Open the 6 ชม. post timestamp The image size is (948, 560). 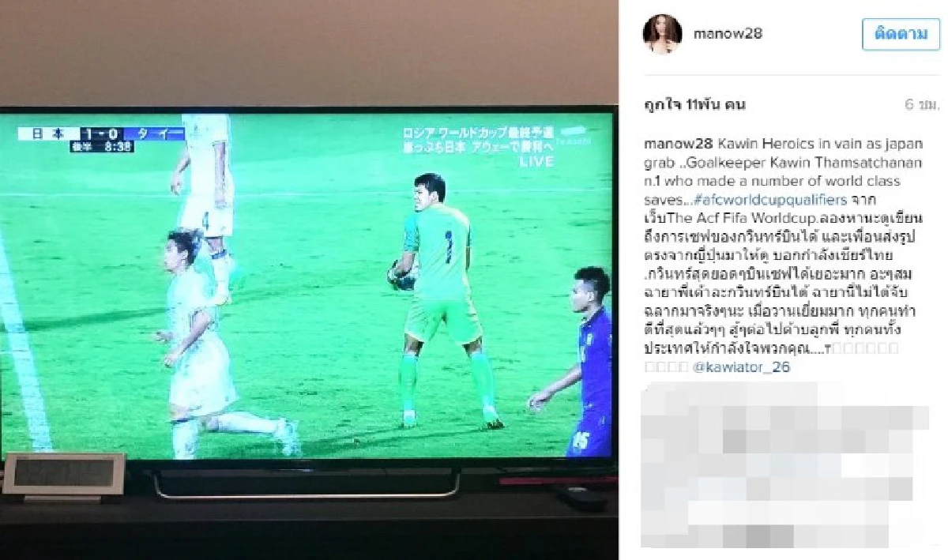[922, 105]
